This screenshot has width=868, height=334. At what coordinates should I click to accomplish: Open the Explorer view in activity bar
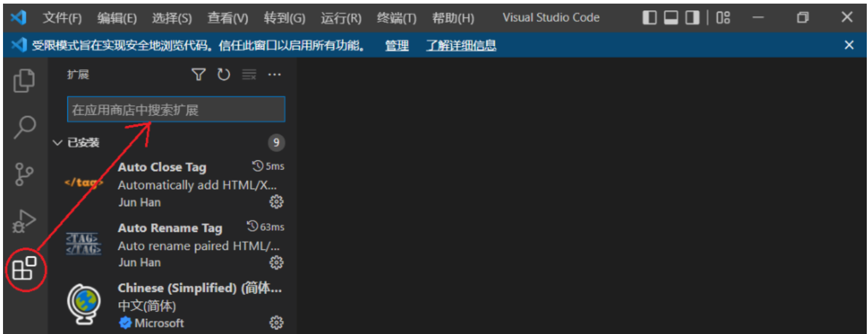pos(24,80)
